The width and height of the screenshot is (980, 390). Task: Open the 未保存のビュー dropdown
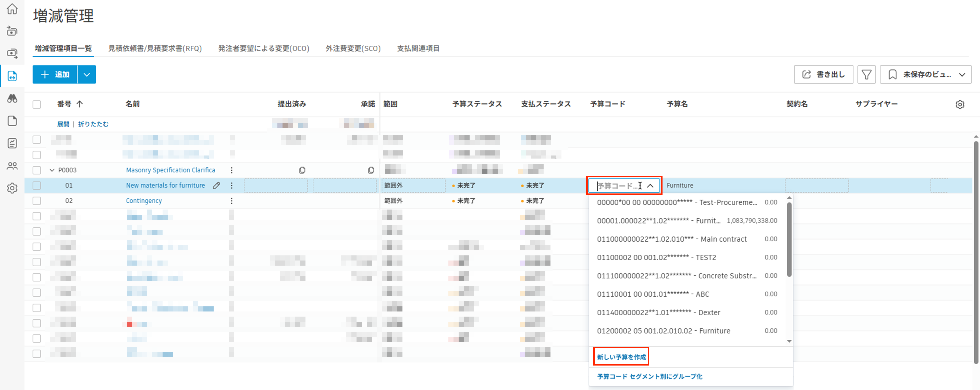(x=926, y=74)
